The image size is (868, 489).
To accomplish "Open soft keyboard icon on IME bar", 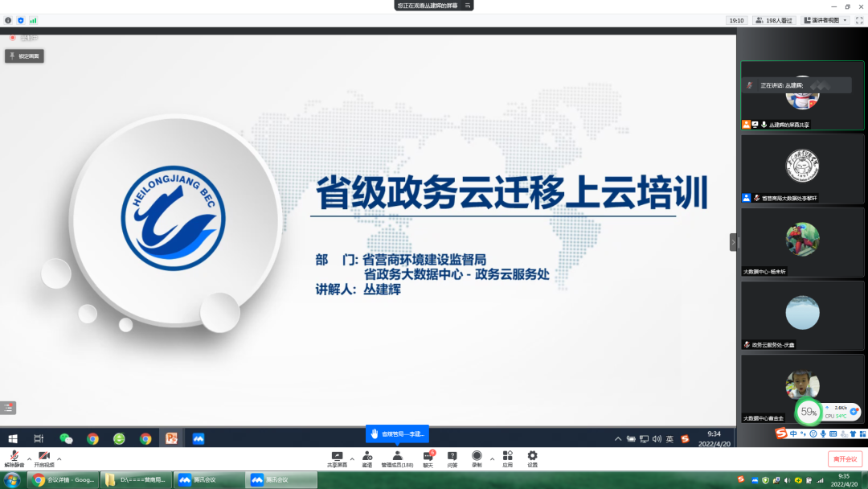I will [833, 434].
